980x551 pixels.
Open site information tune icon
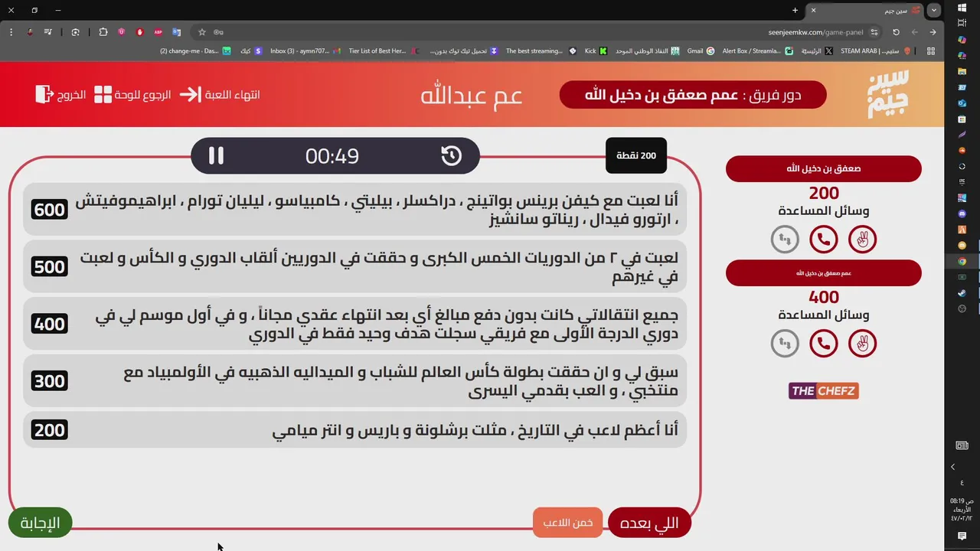coord(874,32)
